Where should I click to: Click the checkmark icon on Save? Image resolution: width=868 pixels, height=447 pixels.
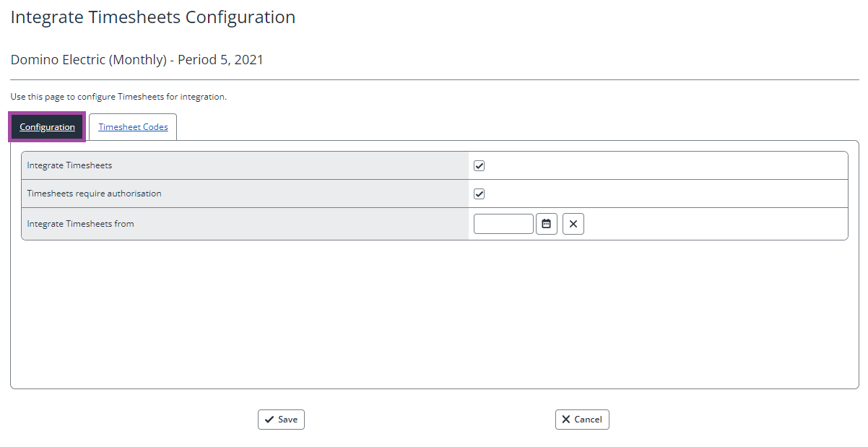tap(269, 420)
